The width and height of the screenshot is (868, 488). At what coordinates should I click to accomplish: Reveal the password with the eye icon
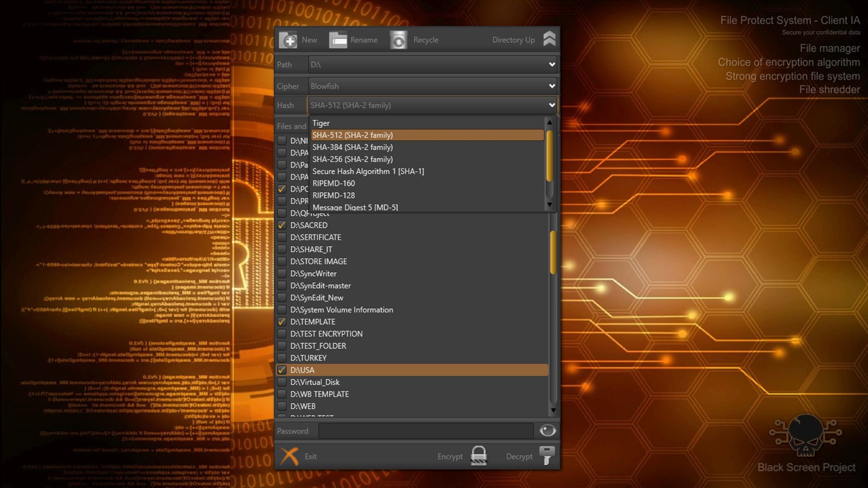click(x=547, y=430)
